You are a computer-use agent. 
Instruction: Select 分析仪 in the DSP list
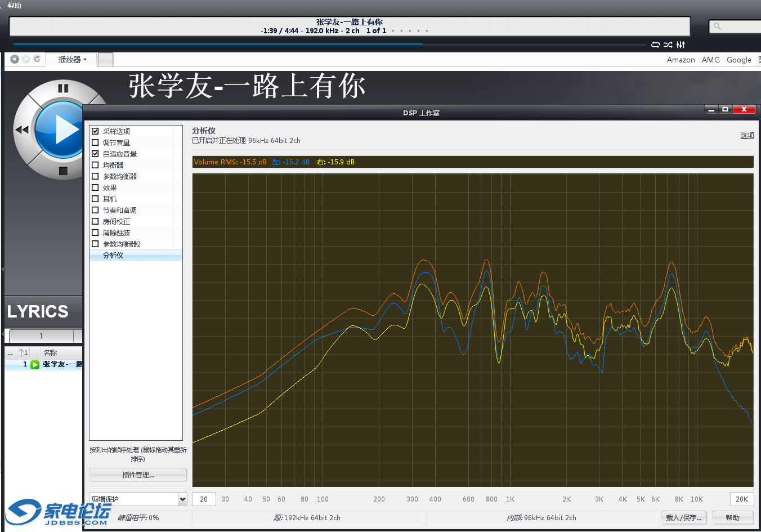113,256
